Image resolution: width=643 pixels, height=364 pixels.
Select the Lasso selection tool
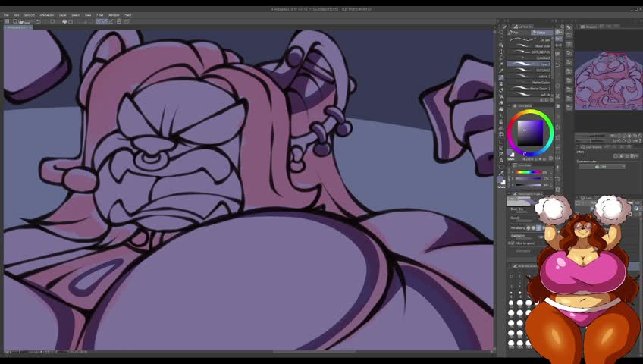pos(501,58)
